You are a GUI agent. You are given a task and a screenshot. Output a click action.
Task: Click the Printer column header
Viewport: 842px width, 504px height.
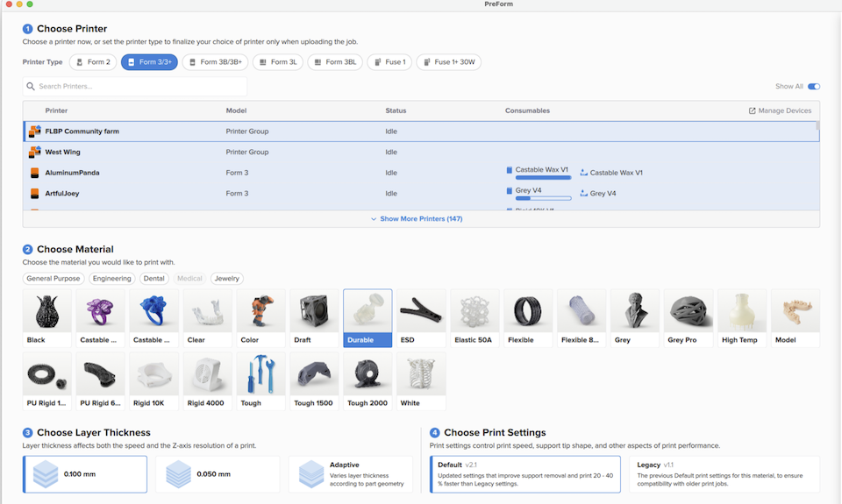[x=56, y=110]
